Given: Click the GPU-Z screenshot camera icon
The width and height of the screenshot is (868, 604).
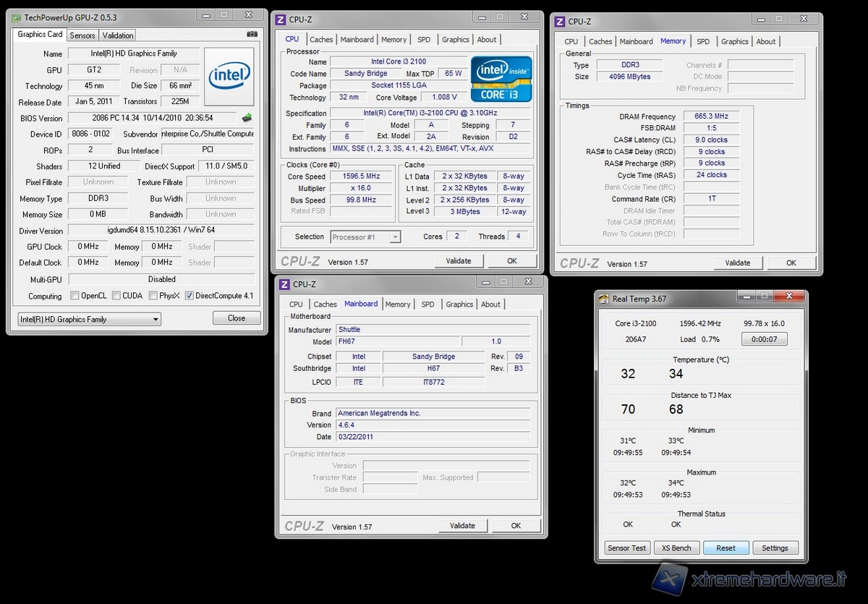Looking at the screenshot, I should (252, 34).
